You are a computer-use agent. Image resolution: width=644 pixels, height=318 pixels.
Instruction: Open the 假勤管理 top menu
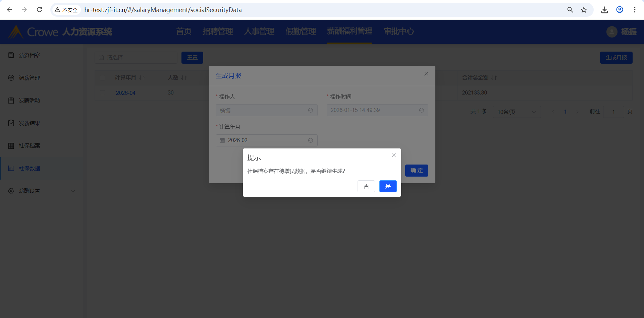pyautogui.click(x=301, y=31)
